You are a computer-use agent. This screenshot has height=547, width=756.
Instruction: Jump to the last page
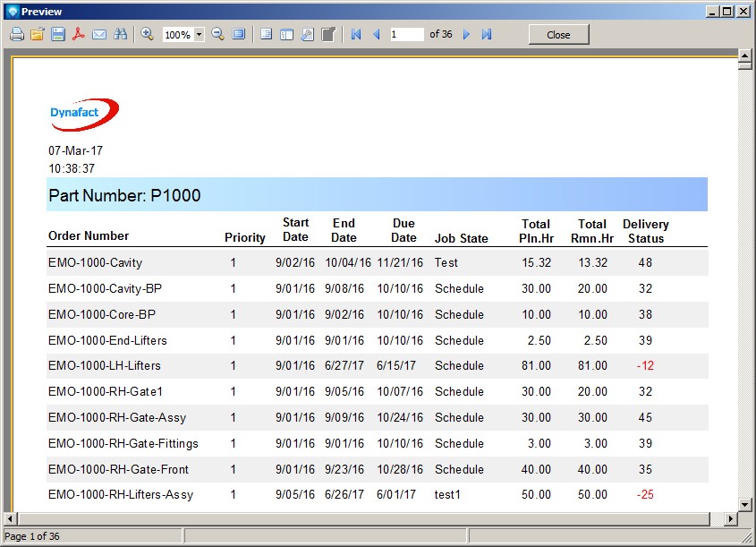pos(487,34)
